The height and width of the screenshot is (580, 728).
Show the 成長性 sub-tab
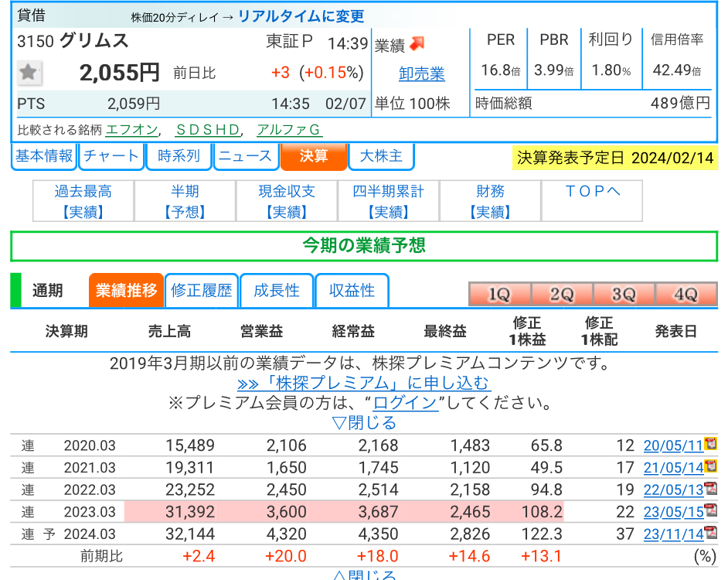[277, 291]
